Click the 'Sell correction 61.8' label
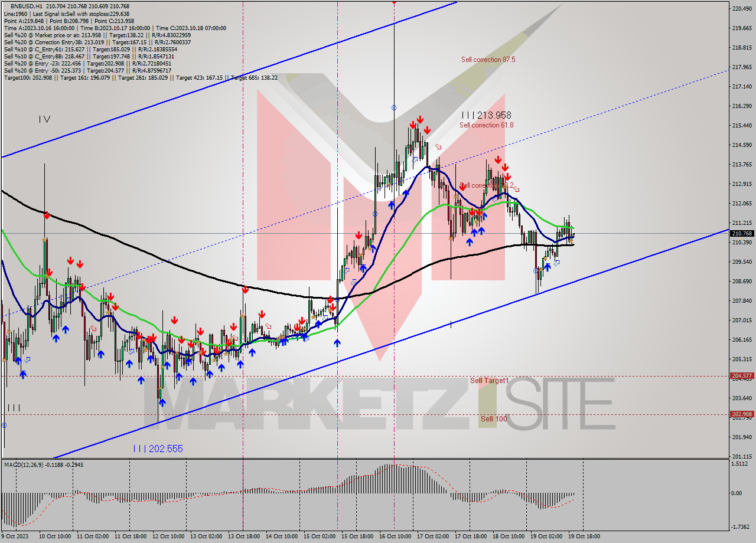This screenshot has height=543, width=756. click(x=487, y=125)
